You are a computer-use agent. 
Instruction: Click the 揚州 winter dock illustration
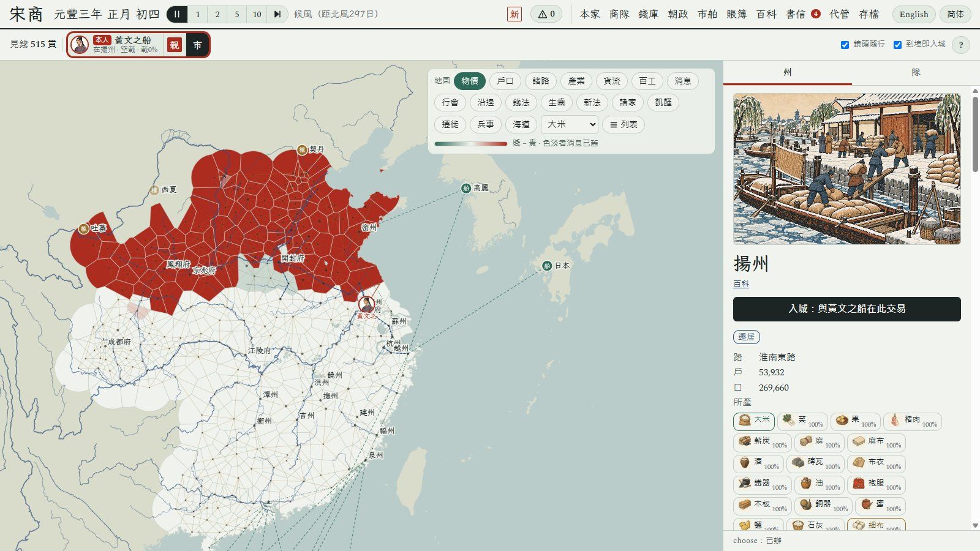pyautogui.click(x=847, y=168)
